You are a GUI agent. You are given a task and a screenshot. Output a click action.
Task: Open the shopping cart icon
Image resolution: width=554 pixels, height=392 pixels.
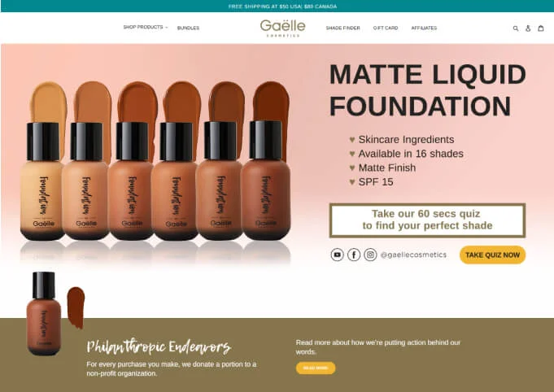tap(540, 28)
